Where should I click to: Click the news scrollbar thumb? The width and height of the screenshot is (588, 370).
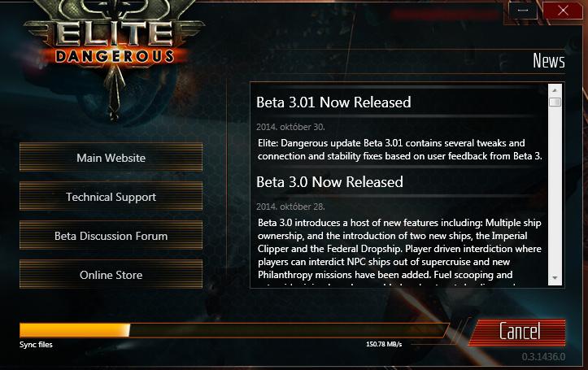point(555,102)
